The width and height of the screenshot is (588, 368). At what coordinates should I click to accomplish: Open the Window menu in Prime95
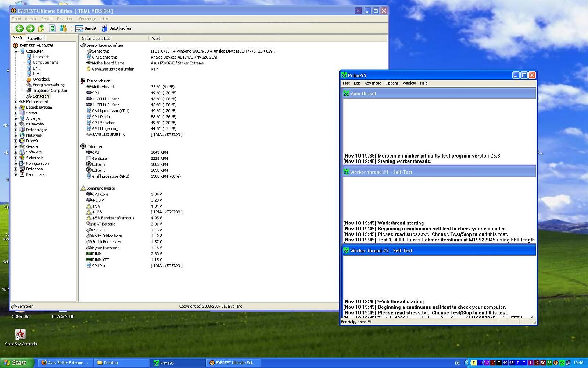[x=409, y=83]
